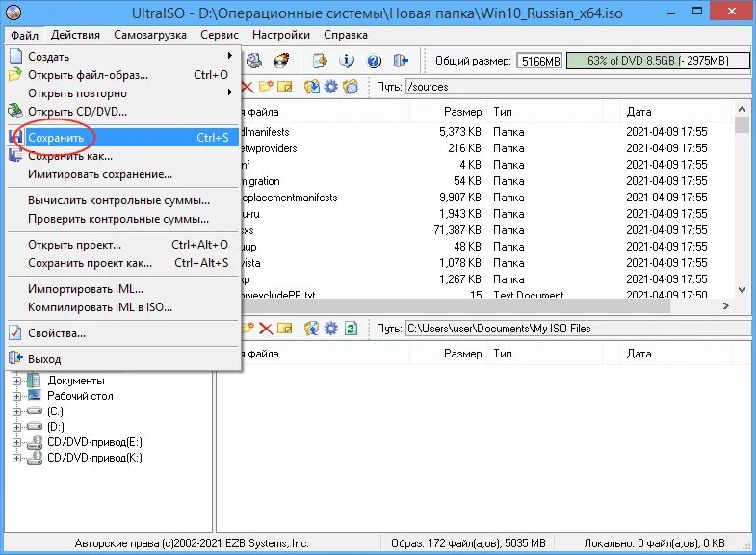Click the image list scroll-up arrow
Viewport: 756px width, 555px height.
click(x=742, y=110)
